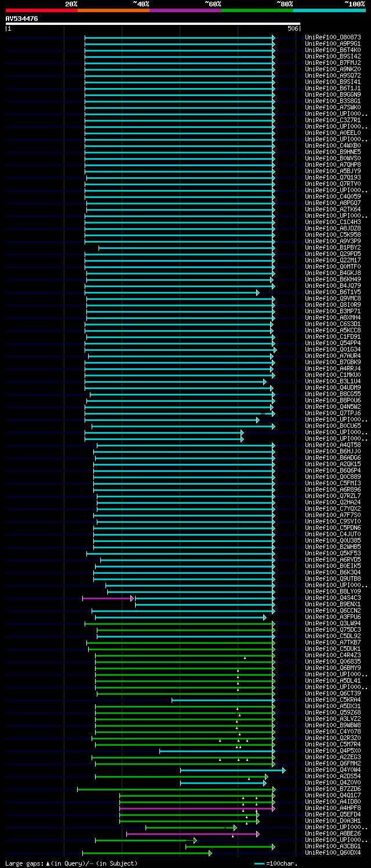Screen dimensions: 371x868
Task: Select label UniRef100_B0CU65
Action: 333,426
